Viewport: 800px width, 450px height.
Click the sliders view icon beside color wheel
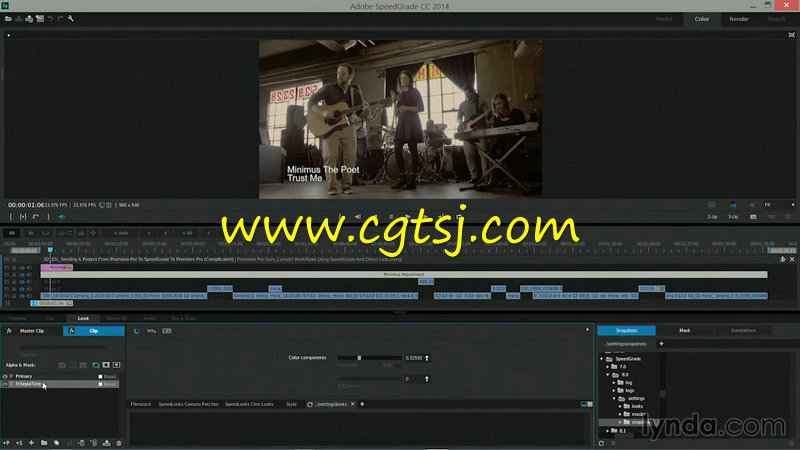tap(152, 331)
